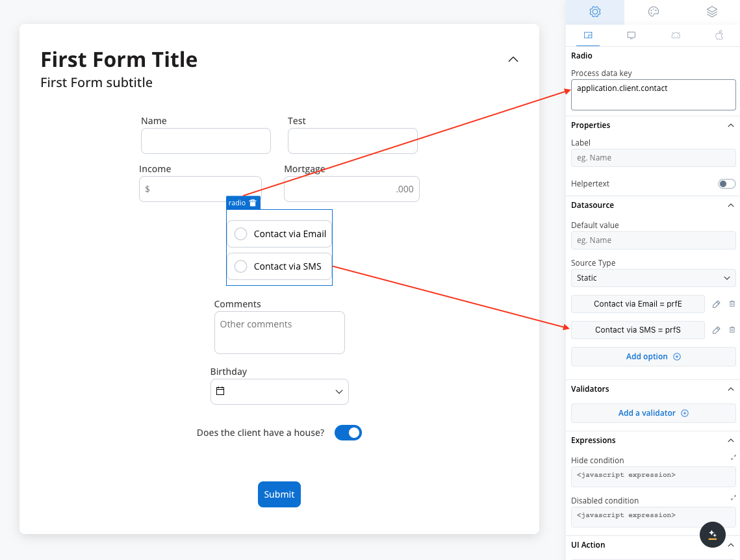Select the desktop monitor platform tab
Viewport: 740px width, 560px height.
click(632, 35)
